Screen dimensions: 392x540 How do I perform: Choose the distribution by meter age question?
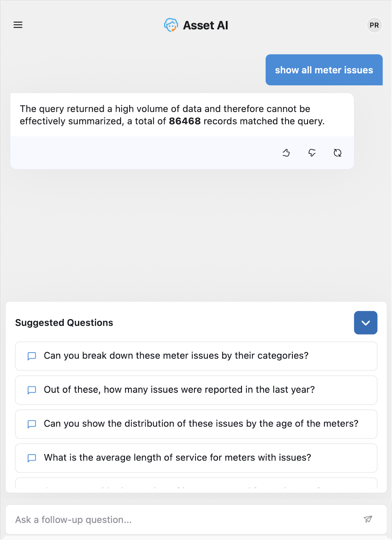[201, 424]
